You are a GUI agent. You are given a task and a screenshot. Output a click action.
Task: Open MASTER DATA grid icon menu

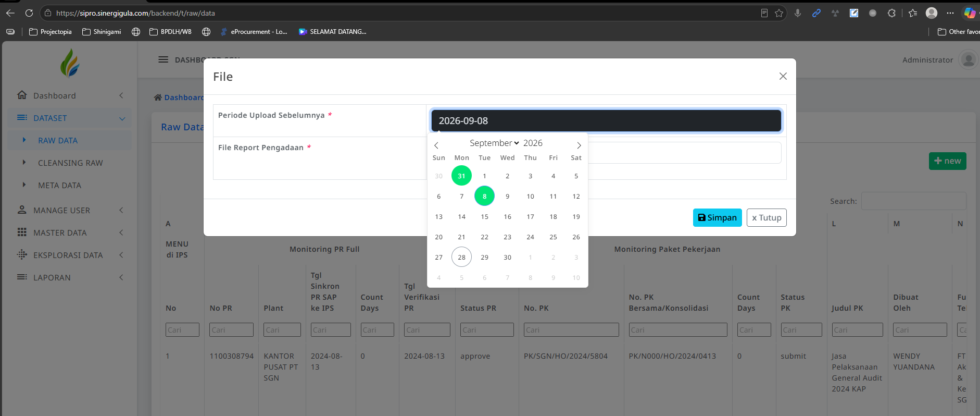pos(22,232)
